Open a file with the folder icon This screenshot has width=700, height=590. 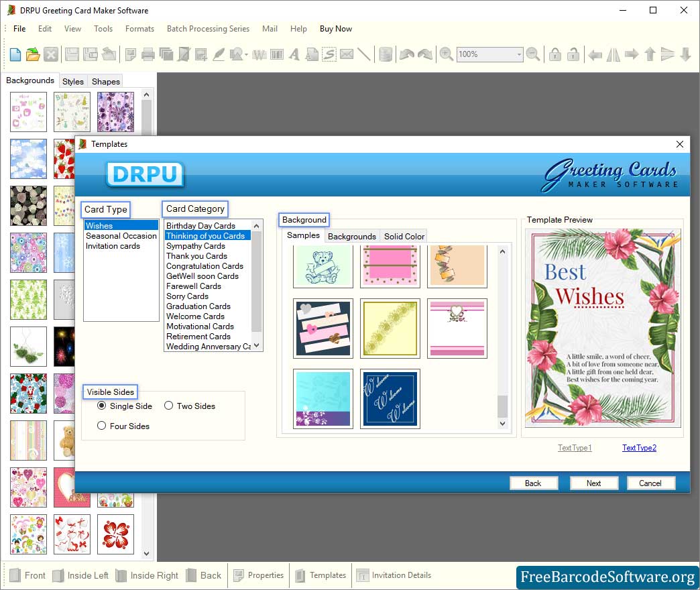point(33,54)
